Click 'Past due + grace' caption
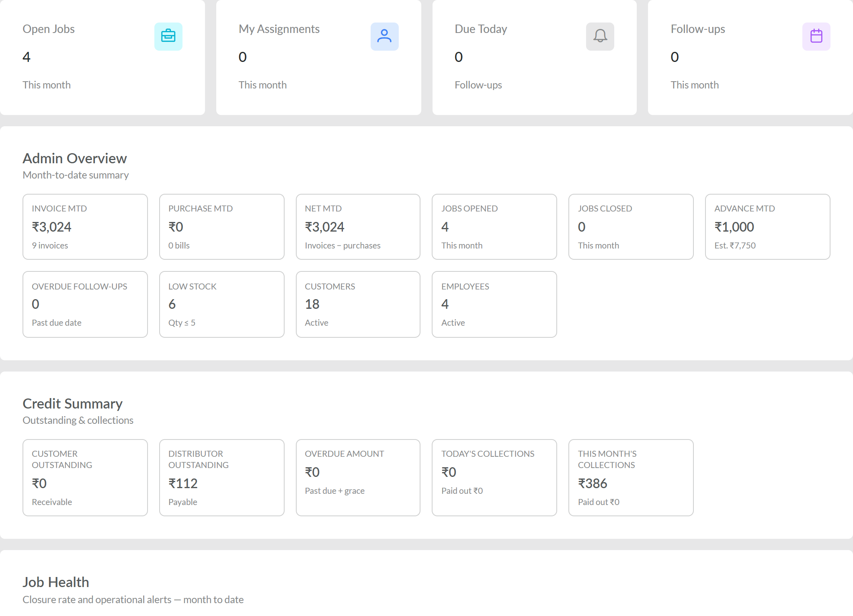 [334, 491]
